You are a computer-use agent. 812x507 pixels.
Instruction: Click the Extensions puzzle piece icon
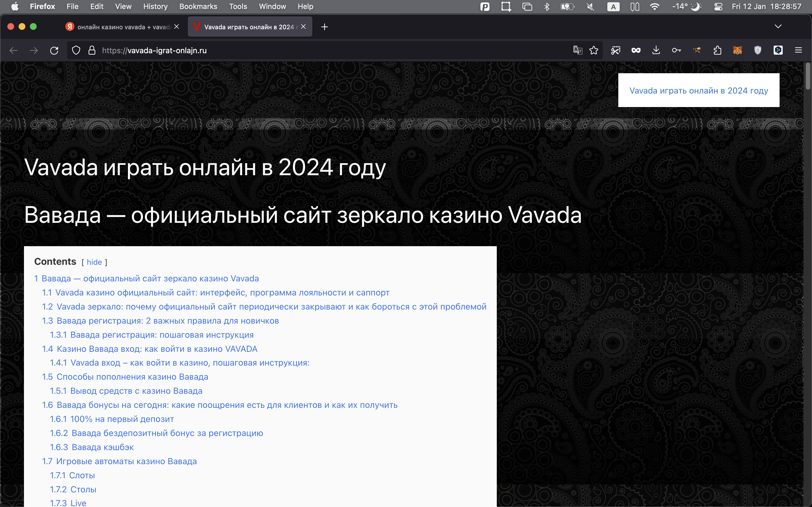pyautogui.click(x=717, y=51)
